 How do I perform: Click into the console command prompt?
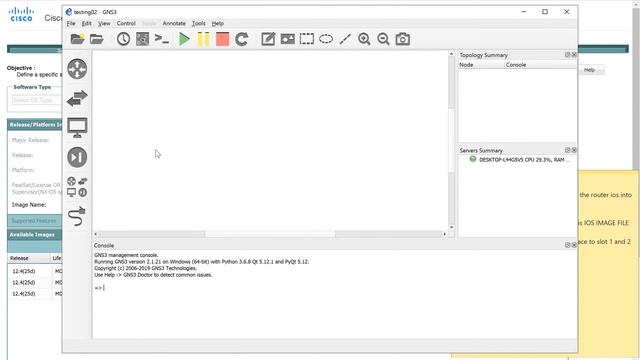tap(335, 288)
